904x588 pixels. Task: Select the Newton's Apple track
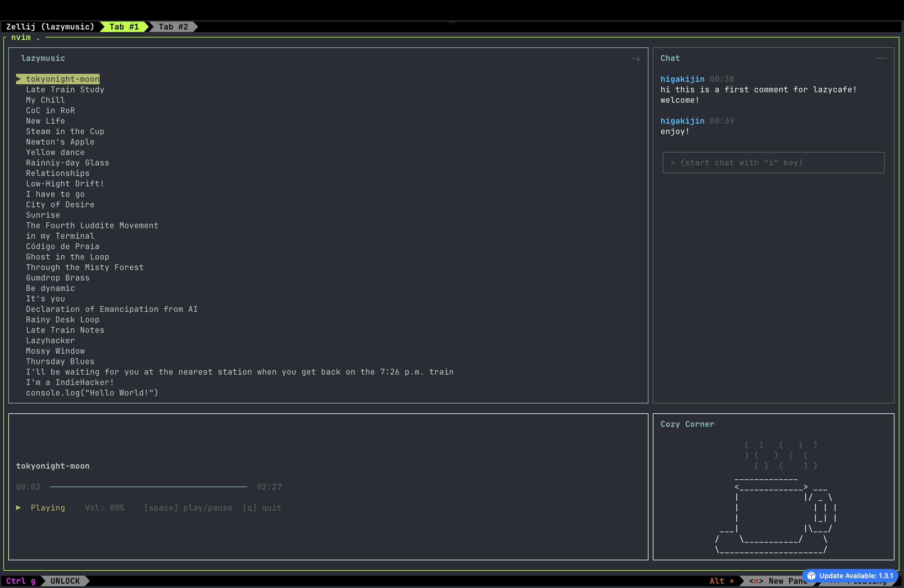pyautogui.click(x=60, y=142)
